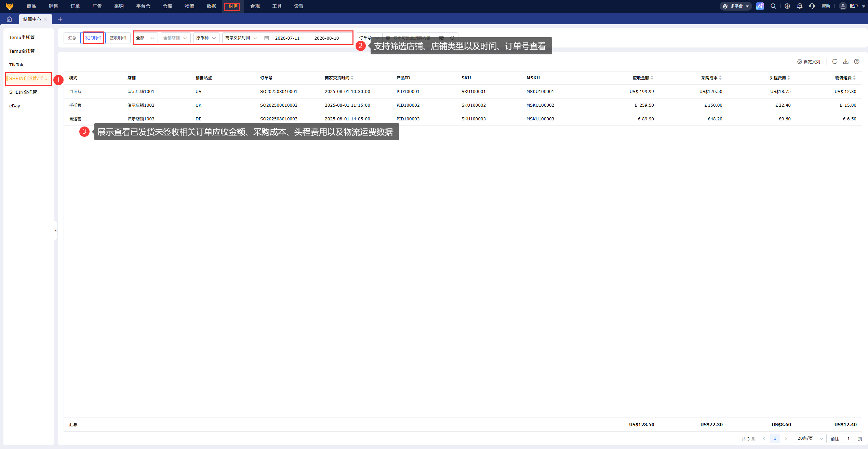868x449 pixels.
Task: Click order number SO202508010001
Action: tap(279, 92)
